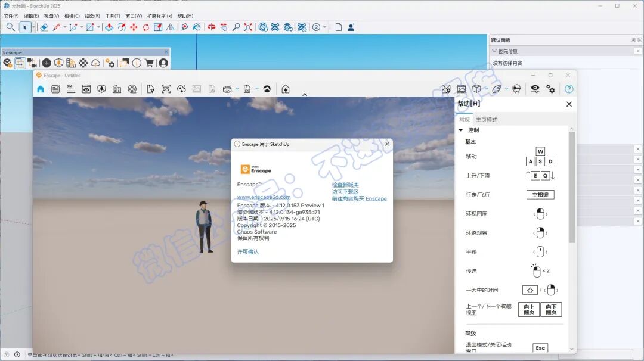Click the black plus Enscape Objects icon
Image resolution: width=644 pixels, height=361 pixels.
tap(47, 63)
